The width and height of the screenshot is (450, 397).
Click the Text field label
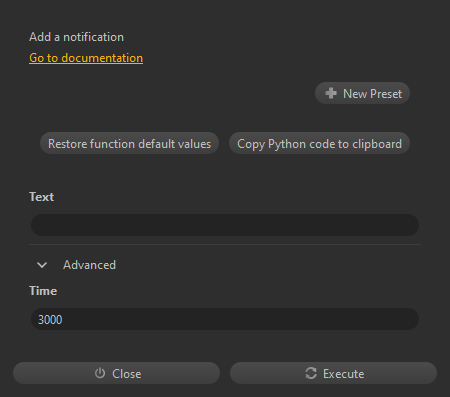coord(41,197)
